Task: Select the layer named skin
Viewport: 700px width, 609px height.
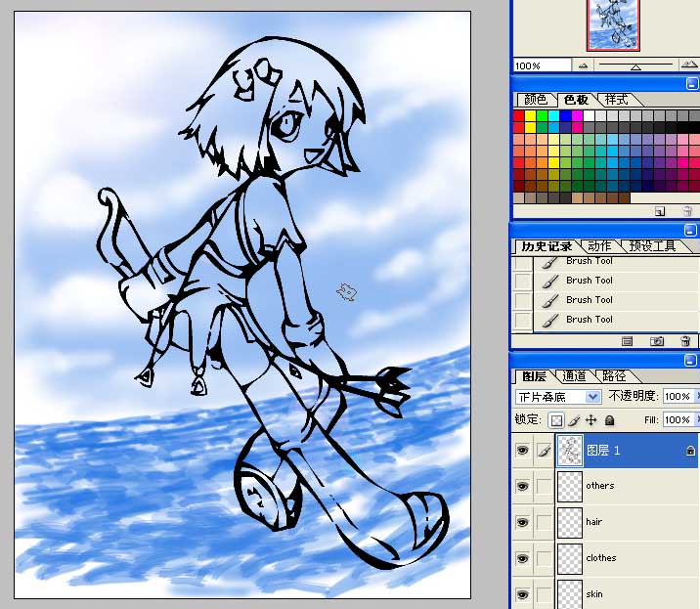Action: point(594,593)
